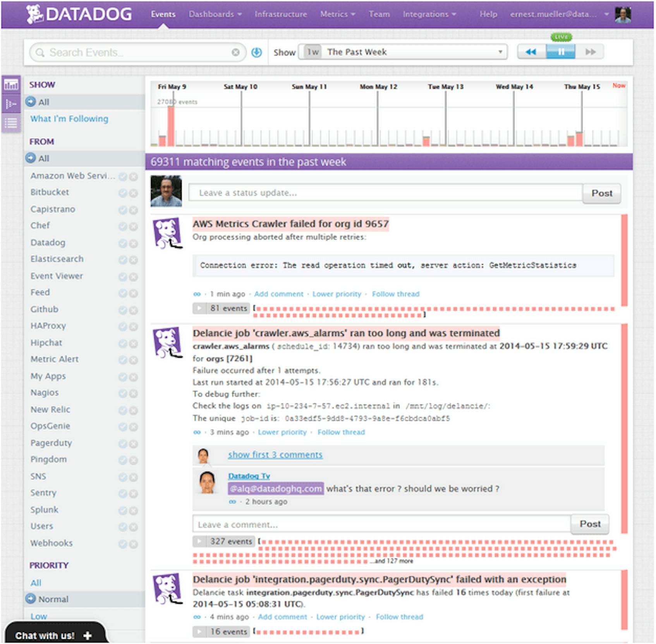Viewport: 656px width, 644px height.
Task: Include Nagios events using its checkmark toggle
Action: [x=123, y=393]
